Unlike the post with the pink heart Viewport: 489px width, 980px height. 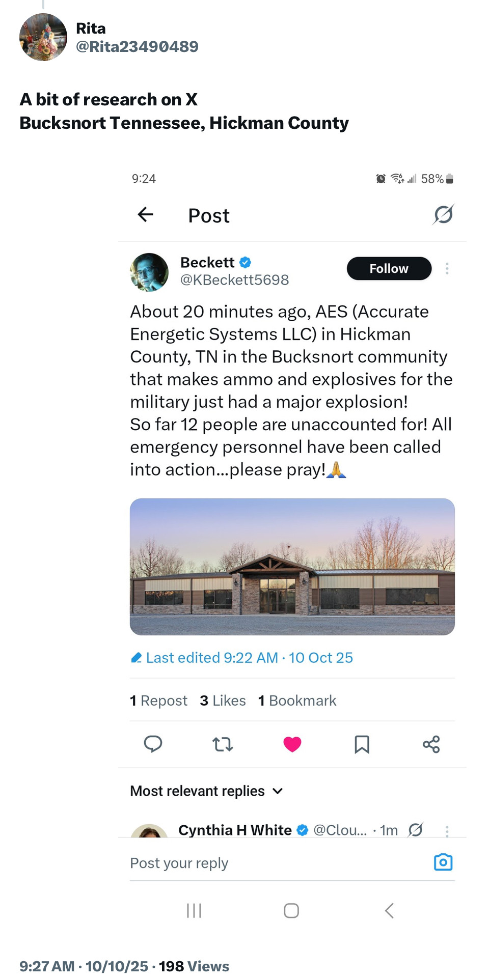292,744
